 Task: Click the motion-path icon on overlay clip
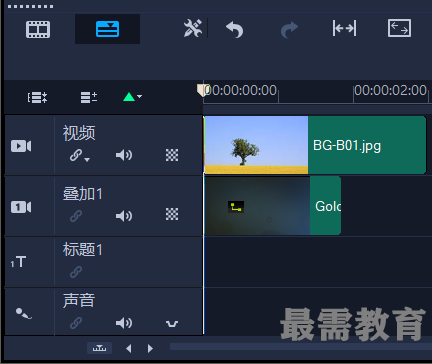tap(236, 207)
